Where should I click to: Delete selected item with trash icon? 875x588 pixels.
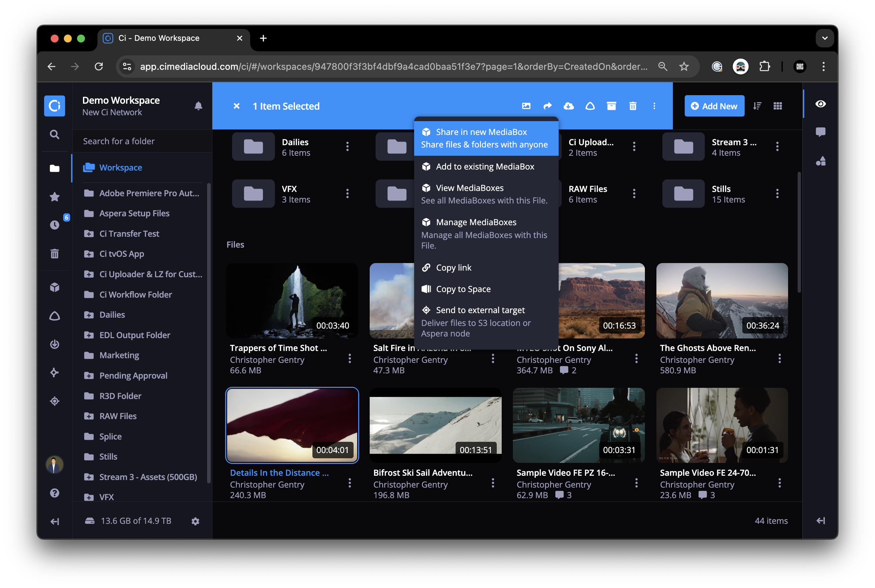pos(633,106)
